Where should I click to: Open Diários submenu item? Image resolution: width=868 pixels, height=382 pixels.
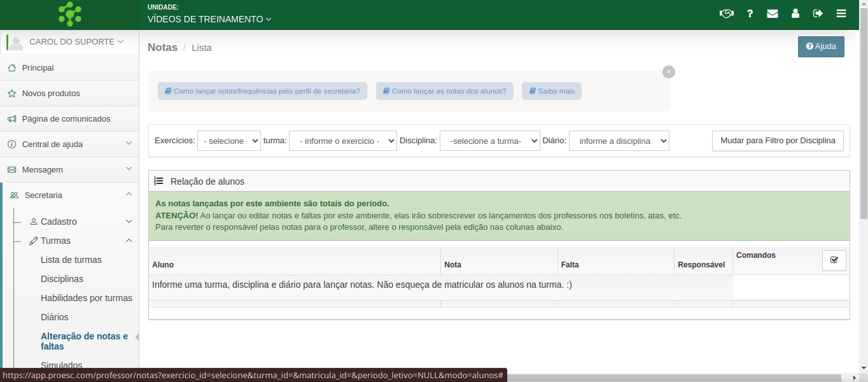[x=55, y=317]
